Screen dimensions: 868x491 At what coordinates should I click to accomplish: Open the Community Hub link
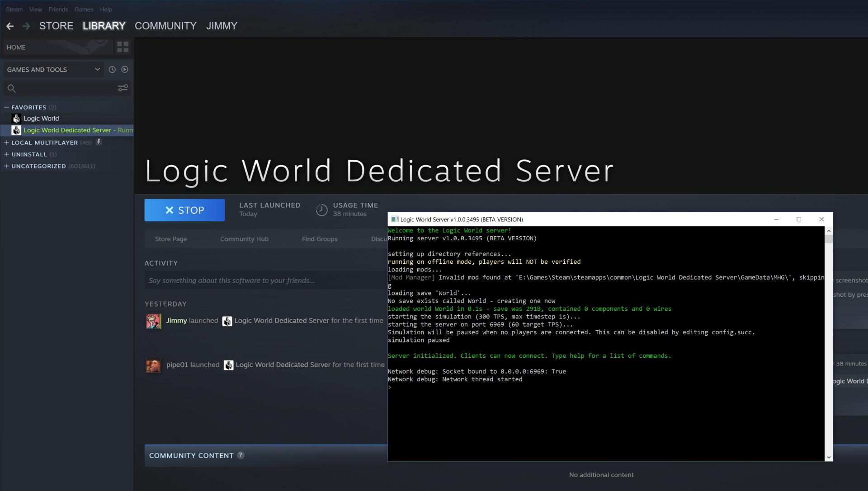(x=244, y=239)
